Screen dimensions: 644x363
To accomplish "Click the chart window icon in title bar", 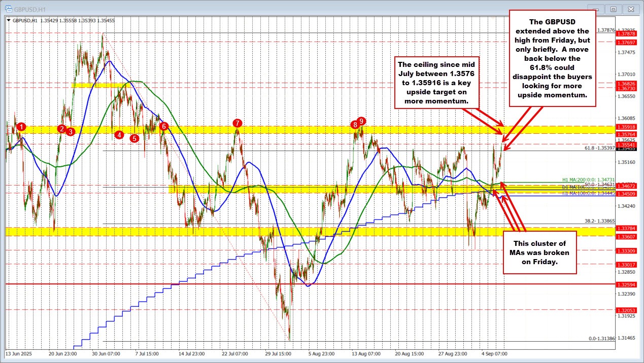I will 8,8.
